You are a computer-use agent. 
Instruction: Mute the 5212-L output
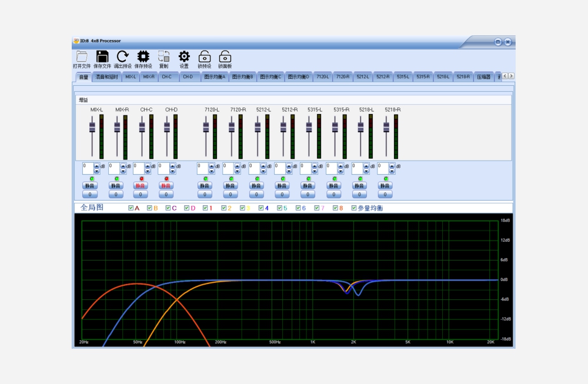coord(256,186)
